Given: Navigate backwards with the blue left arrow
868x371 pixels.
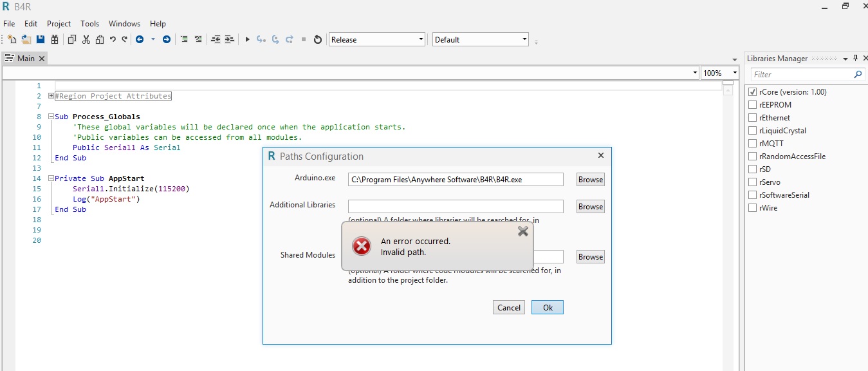Looking at the screenshot, I should (140, 39).
